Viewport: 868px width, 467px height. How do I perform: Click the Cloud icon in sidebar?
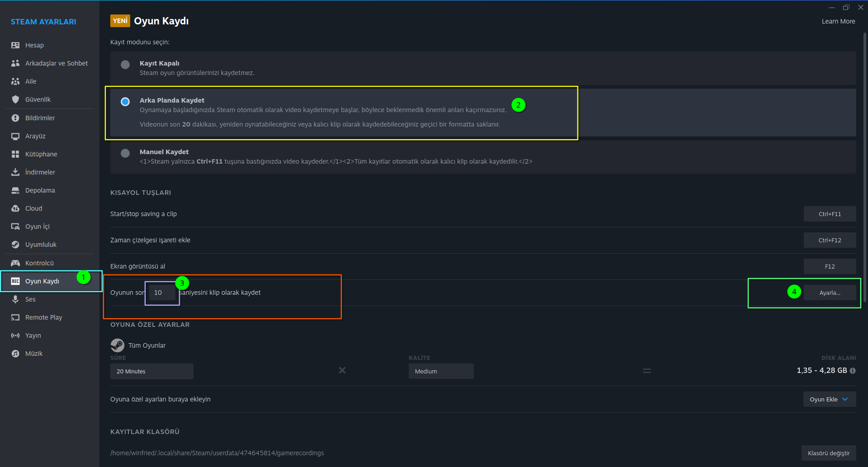(15, 208)
